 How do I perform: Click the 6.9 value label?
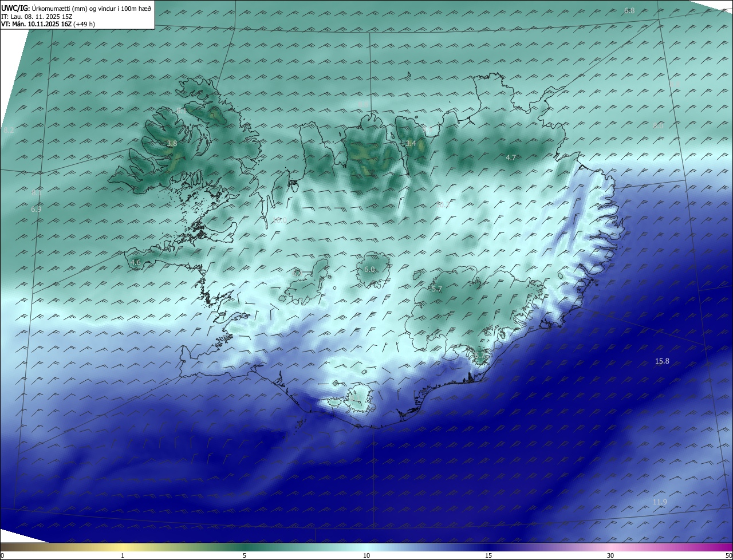[36, 210]
